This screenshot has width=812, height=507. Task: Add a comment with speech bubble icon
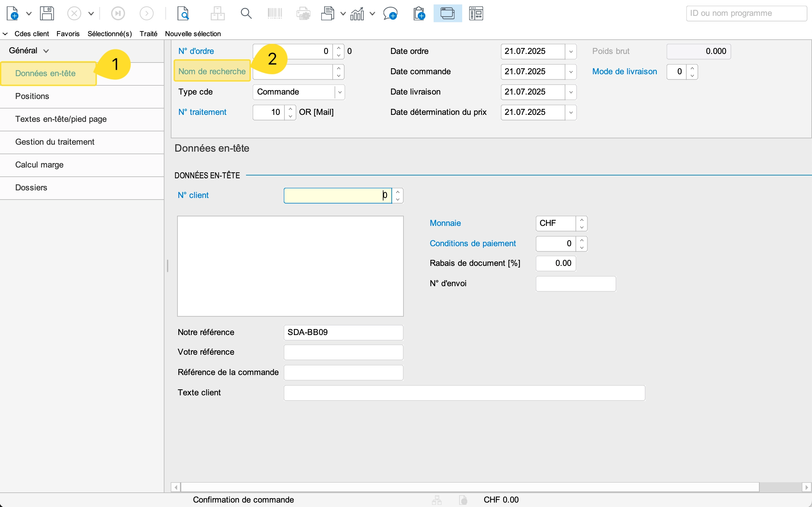(390, 14)
